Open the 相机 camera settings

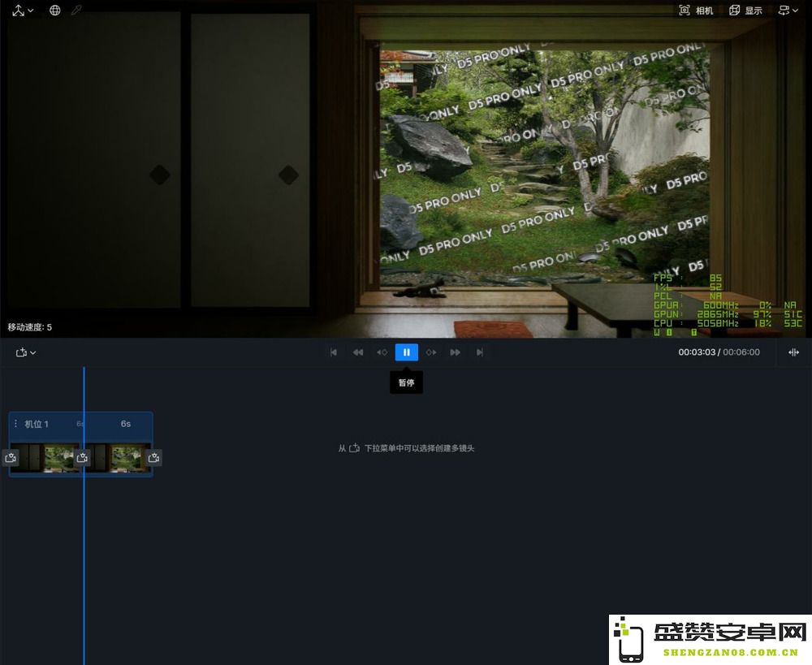(696, 11)
